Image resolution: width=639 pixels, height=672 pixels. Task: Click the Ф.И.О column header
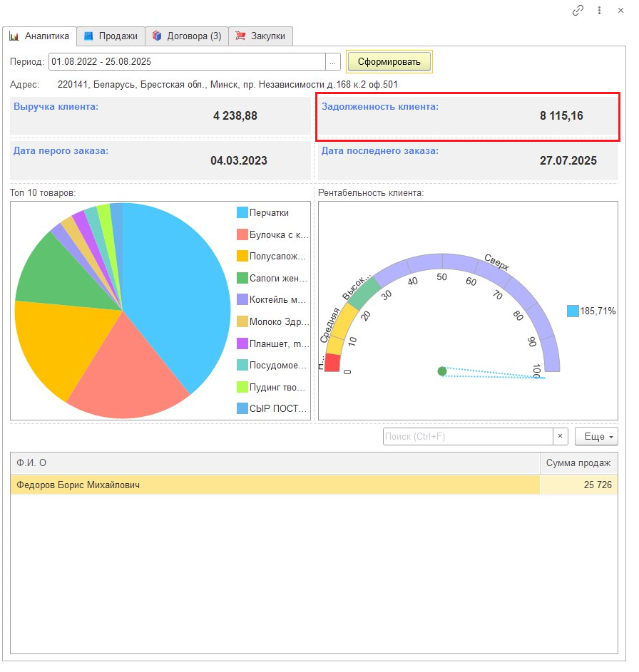(275, 463)
